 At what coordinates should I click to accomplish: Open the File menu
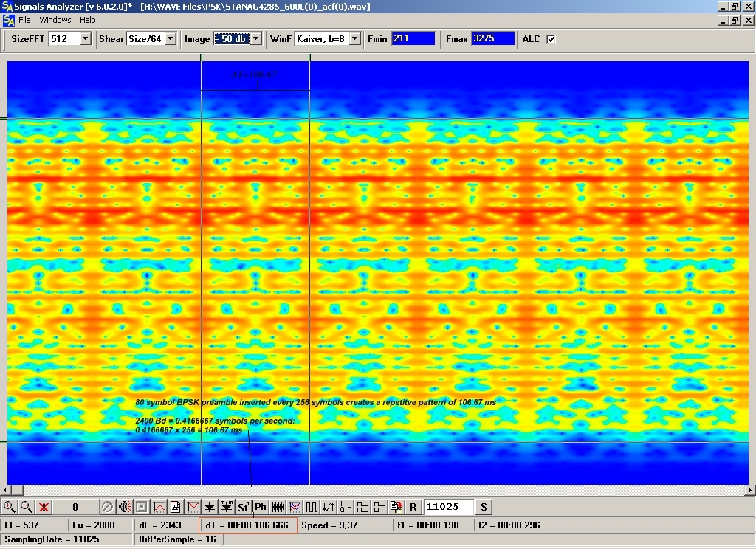[24, 20]
